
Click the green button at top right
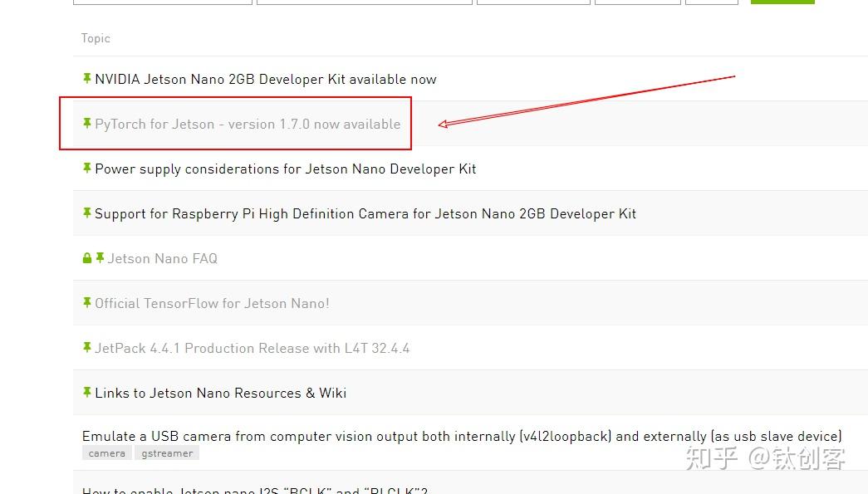782,1
